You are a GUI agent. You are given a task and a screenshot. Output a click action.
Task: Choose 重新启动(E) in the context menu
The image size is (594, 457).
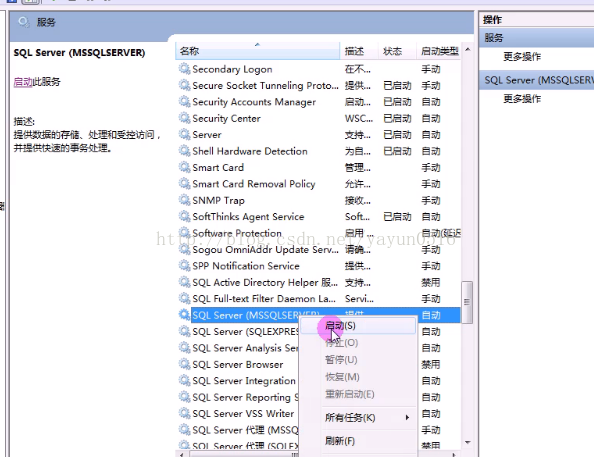point(357,394)
